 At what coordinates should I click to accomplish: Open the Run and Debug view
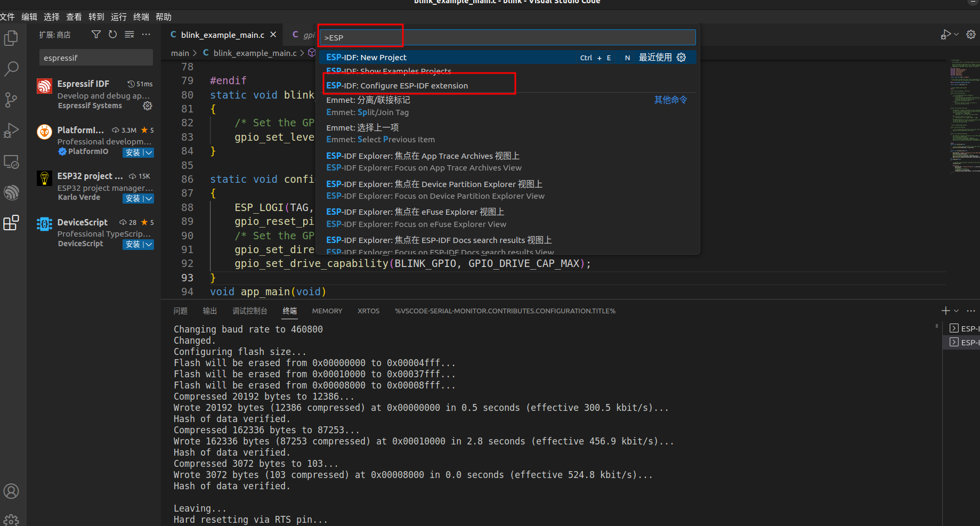(11, 131)
